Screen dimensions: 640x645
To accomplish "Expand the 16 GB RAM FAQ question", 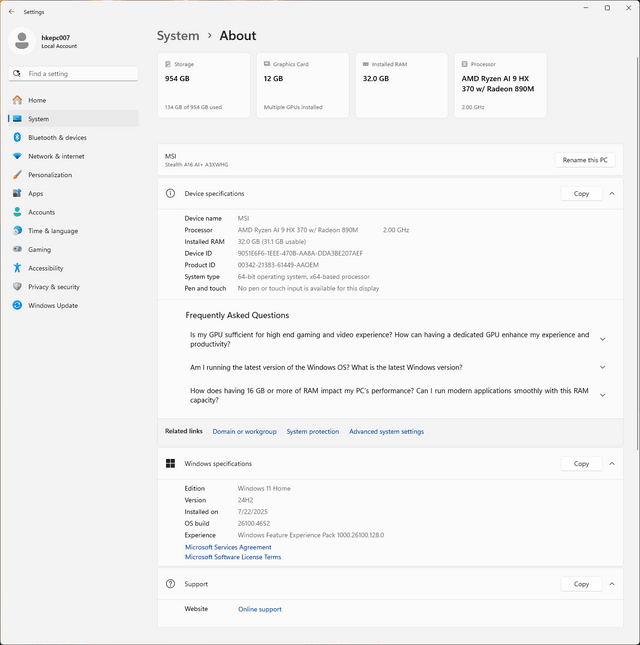I will pyautogui.click(x=603, y=395).
